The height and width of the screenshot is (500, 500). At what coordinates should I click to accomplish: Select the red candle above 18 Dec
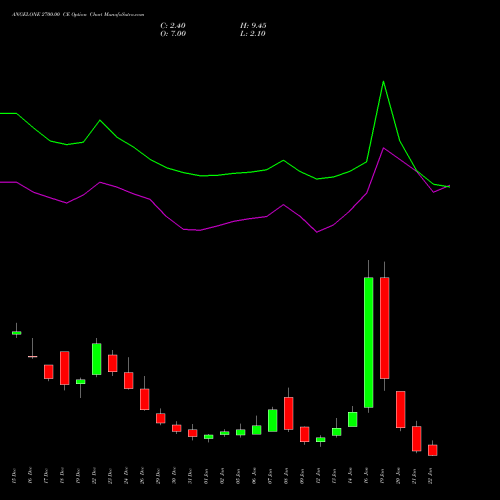pyautogui.click(x=64, y=368)
